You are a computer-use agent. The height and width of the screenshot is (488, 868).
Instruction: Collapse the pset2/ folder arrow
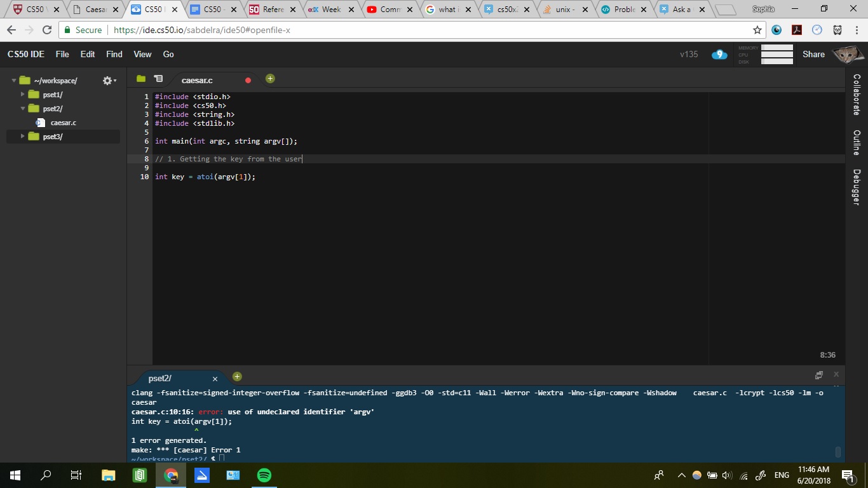pyautogui.click(x=23, y=109)
